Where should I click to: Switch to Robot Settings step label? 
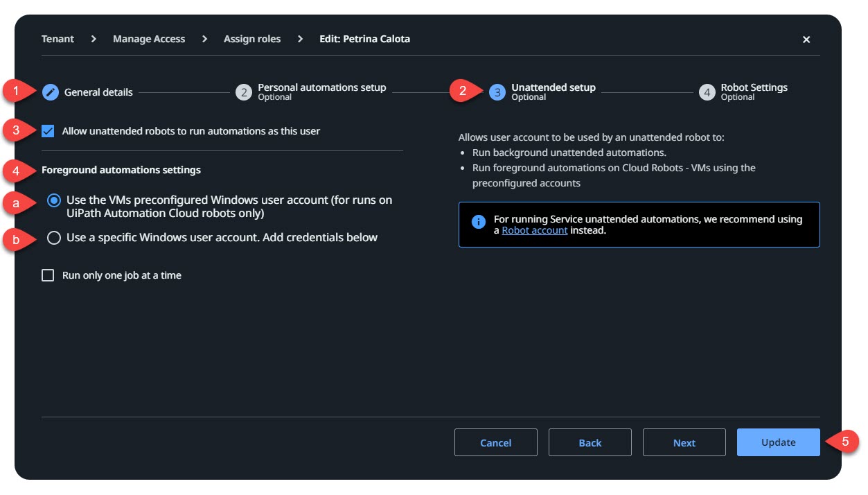coord(754,88)
